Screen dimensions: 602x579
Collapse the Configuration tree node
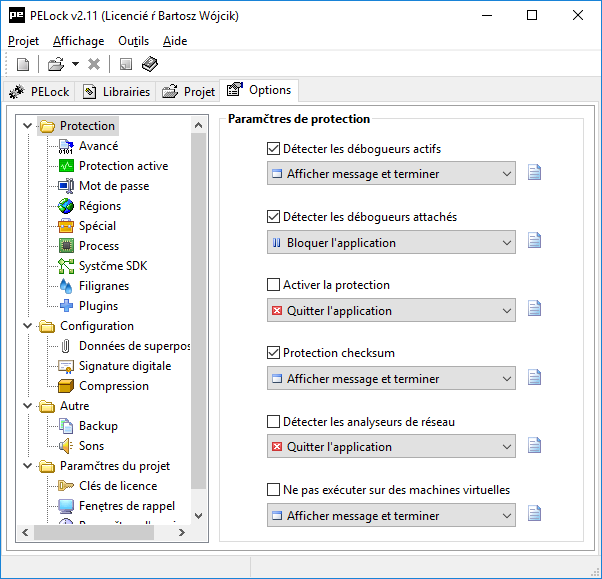pyautogui.click(x=27, y=326)
